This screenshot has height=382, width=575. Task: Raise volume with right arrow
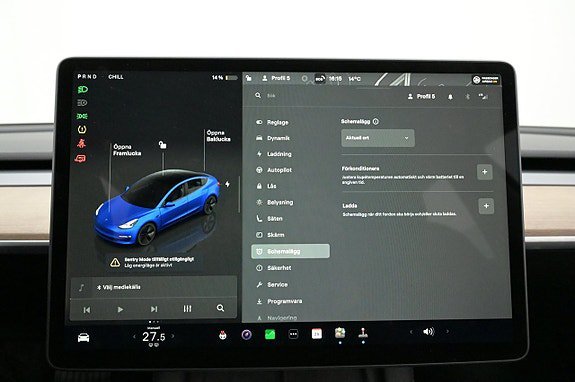[447, 331]
